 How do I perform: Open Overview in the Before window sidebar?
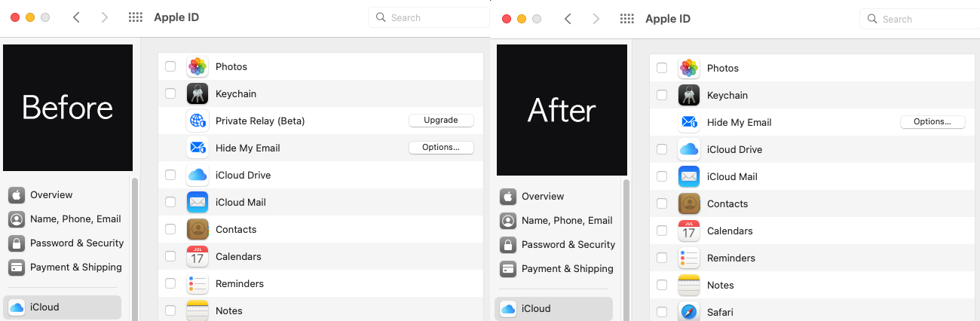pyautogui.click(x=51, y=194)
